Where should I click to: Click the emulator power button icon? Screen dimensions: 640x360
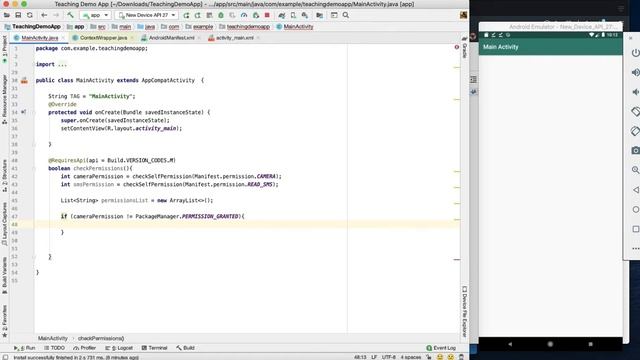tap(636, 53)
